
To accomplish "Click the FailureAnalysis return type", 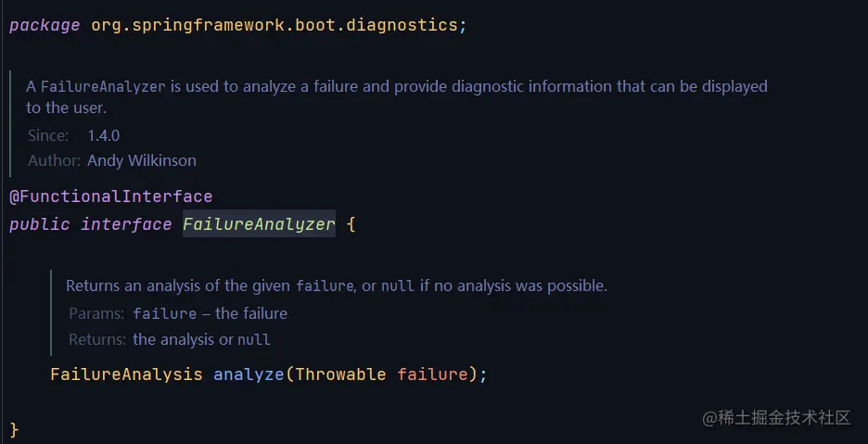I will [126, 374].
